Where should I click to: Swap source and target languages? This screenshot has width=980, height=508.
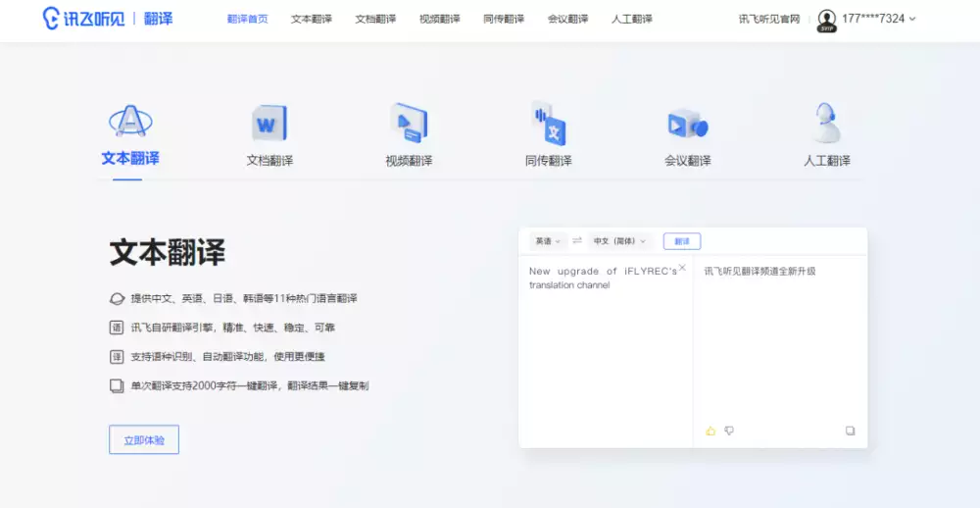577,240
